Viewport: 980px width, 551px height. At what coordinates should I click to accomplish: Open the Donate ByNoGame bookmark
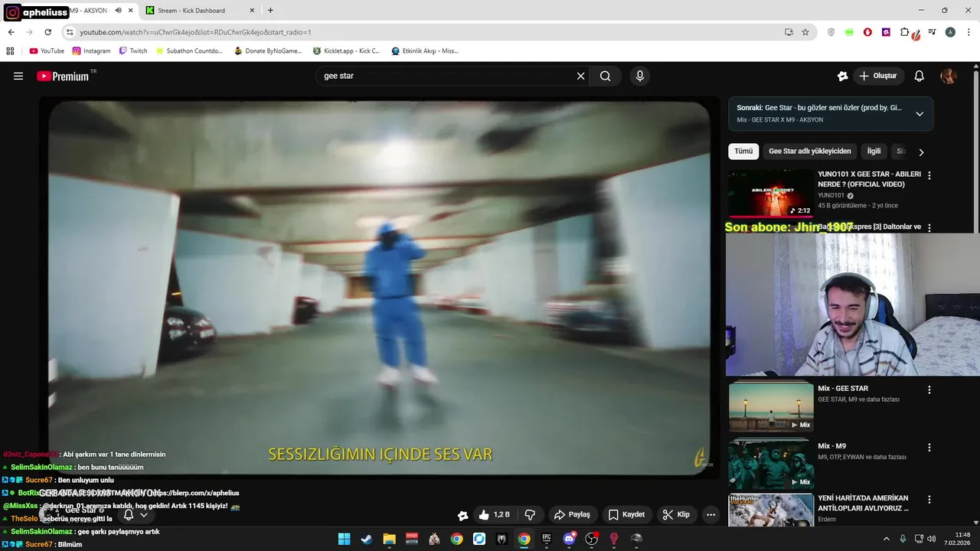click(x=268, y=51)
